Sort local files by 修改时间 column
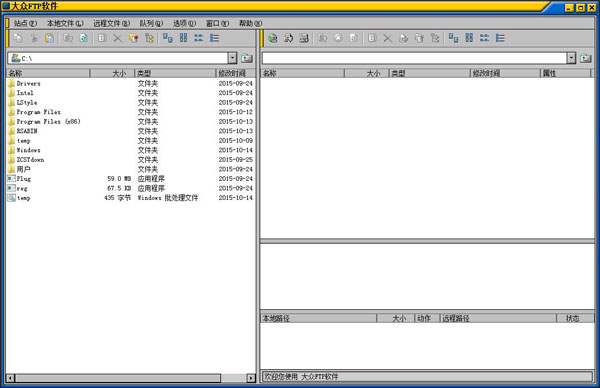The height and width of the screenshot is (388, 600). click(235, 73)
